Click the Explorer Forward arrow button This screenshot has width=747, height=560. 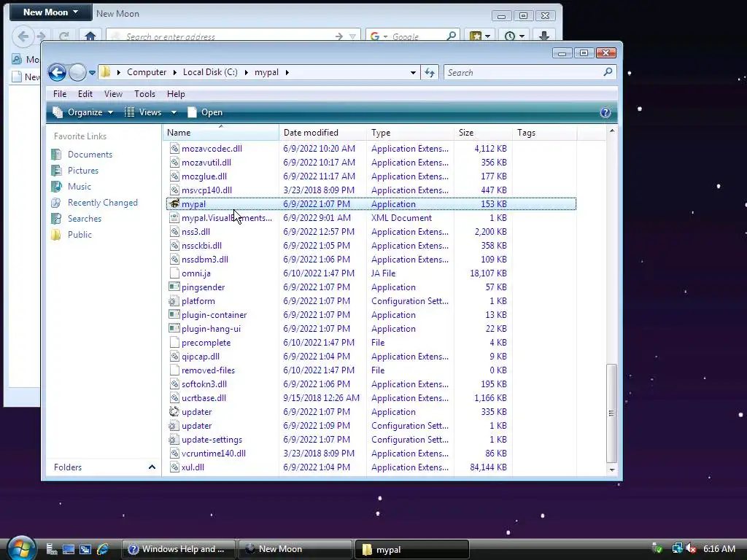tap(77, 72)
